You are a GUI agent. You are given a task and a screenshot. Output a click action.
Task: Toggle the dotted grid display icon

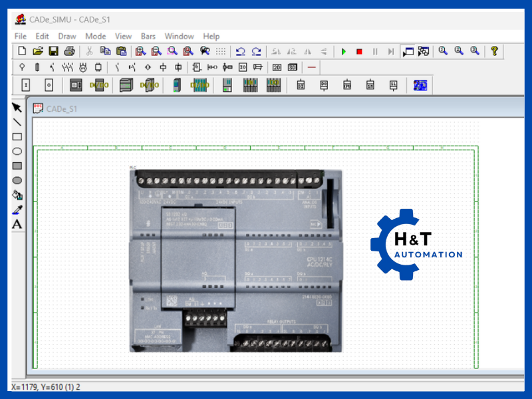221,51
